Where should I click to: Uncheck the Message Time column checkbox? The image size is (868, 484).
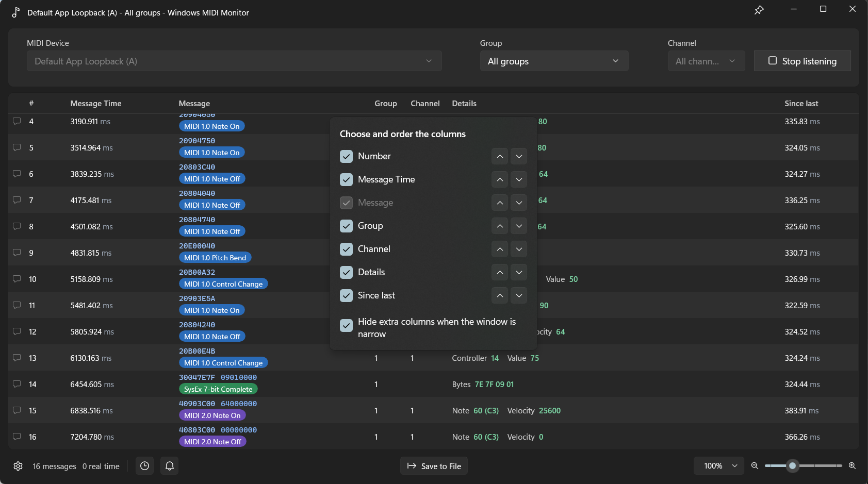click(346, 179)
